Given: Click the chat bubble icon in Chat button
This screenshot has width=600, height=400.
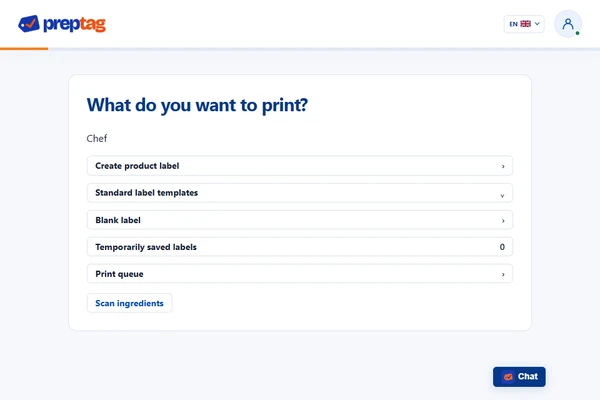Looking at the screenshot, I should click(508, 377).
